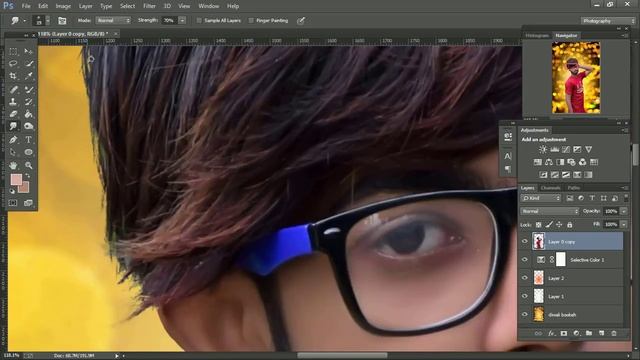Viewport: 640px width, 360px height.
Task: Open the Photography workspace dropdown
Action: pos(608,20)
